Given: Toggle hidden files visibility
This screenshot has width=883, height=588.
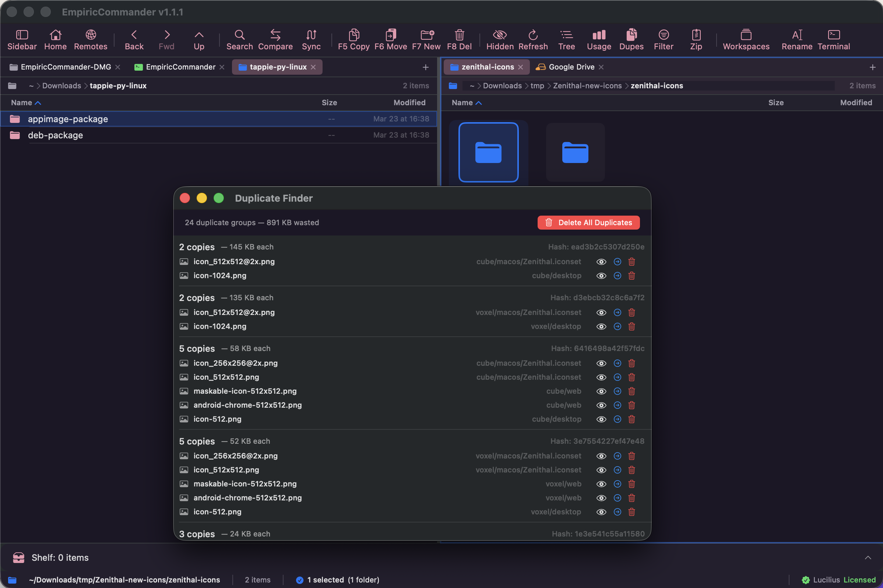Looking at the screenshot, I should [499, 39].
